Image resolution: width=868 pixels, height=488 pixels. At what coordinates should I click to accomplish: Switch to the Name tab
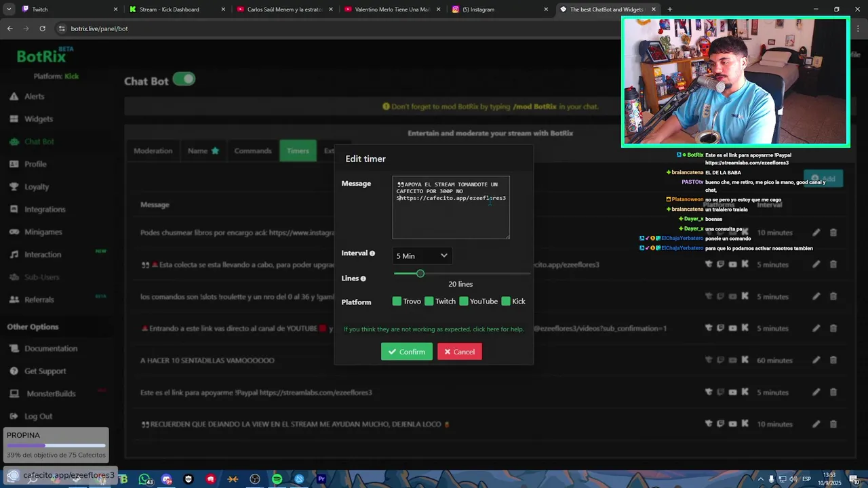(x=203, y=150)
